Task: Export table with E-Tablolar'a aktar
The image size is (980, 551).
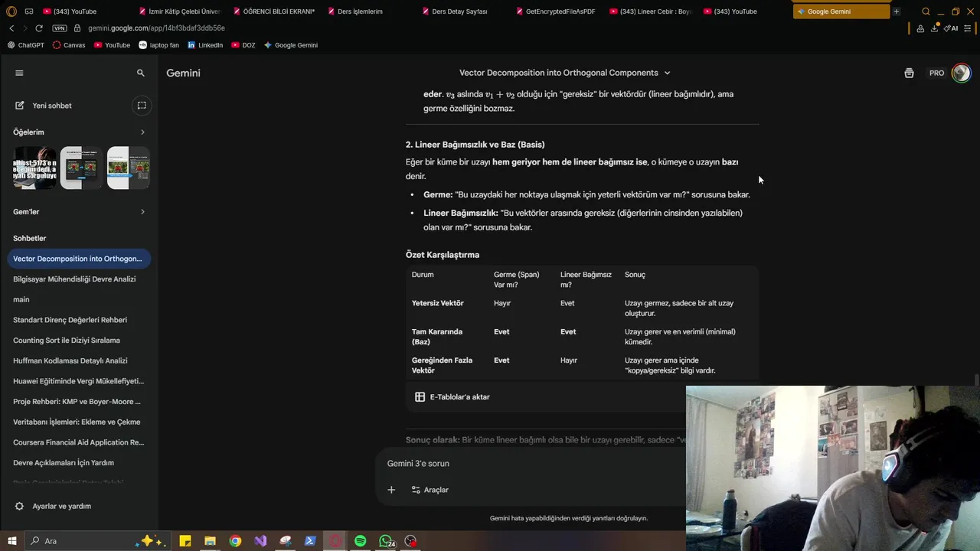Action: [452, 397]
